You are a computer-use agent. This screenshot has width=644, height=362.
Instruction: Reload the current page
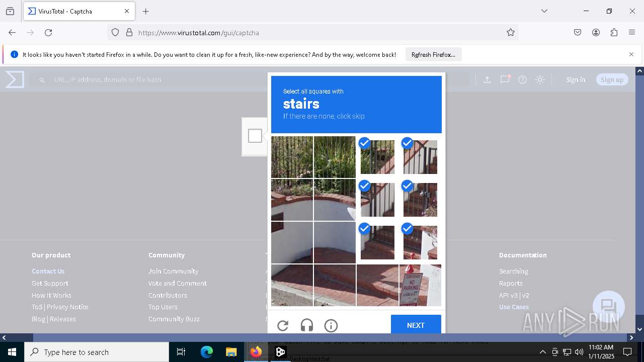click(48, 33)
